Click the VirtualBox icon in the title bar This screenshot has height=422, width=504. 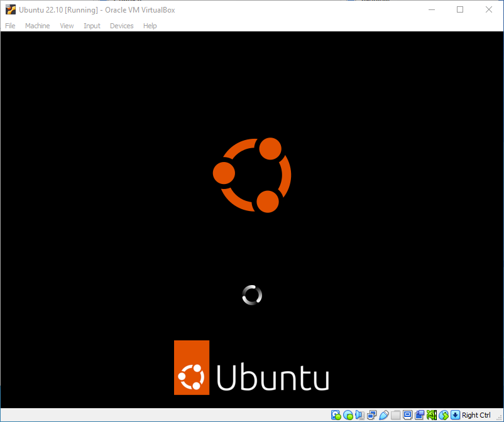[x=10, y=9]
